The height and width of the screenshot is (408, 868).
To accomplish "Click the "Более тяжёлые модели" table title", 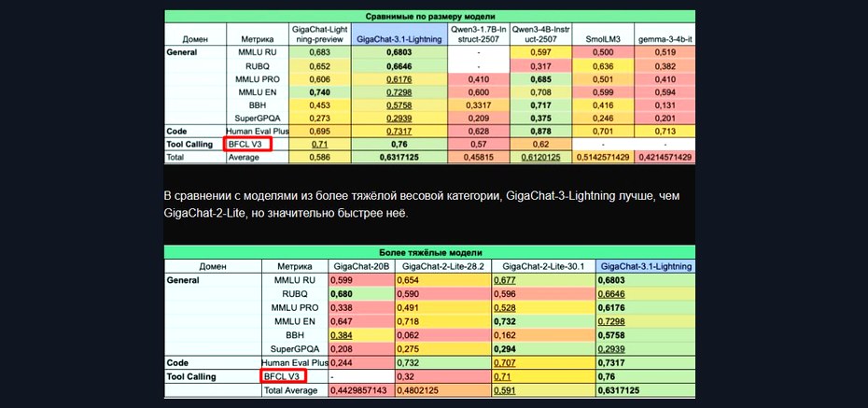I will click(429, 252).
